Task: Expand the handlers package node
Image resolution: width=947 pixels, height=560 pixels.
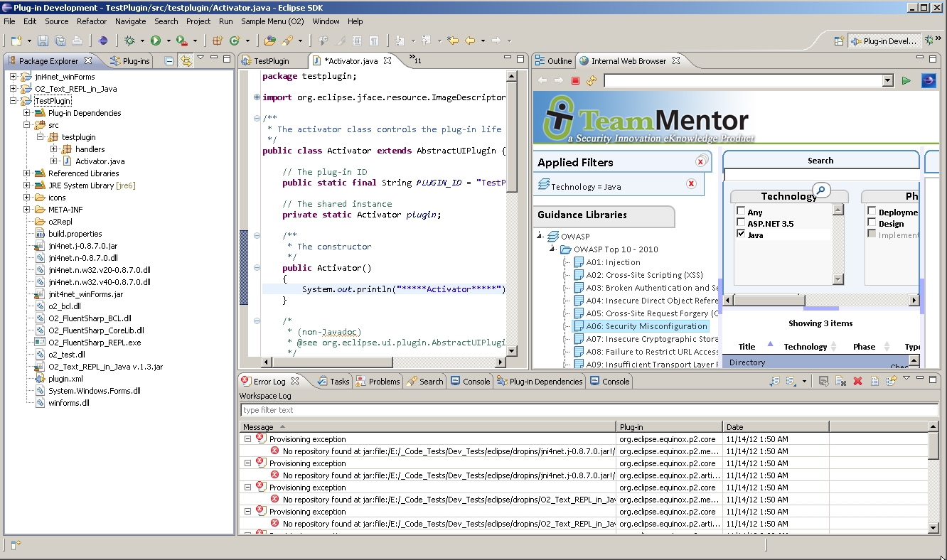Action: click(x=54, y=149)
